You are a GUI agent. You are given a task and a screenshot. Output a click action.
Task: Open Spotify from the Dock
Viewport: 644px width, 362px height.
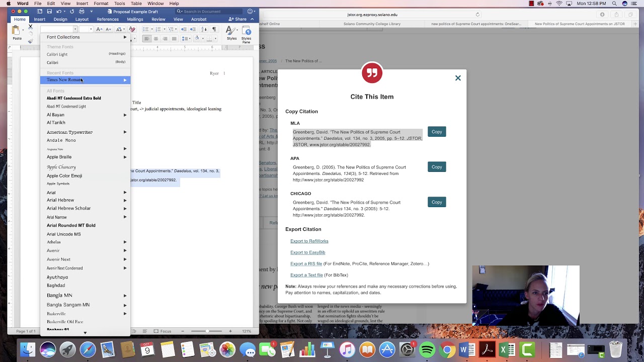click(427, 349)
